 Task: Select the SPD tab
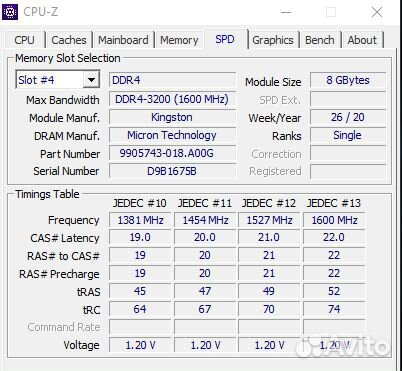point(225,39)
